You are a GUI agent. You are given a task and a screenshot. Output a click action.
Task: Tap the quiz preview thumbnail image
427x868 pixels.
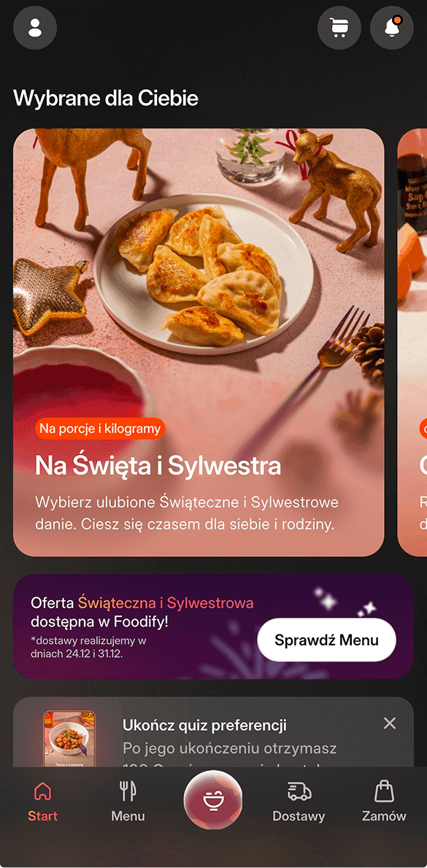tap(69, 739)
